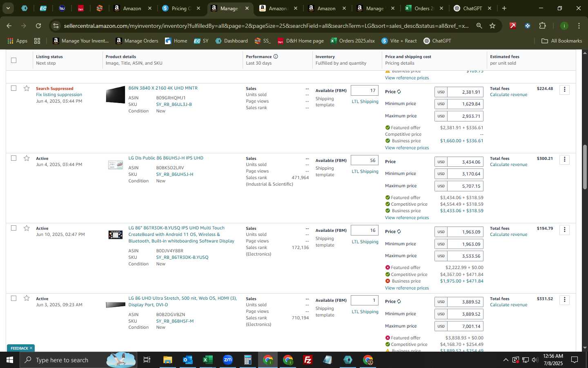The image size is (588, 368).
Task: Open Windows notification center icon
Action: 575,360
